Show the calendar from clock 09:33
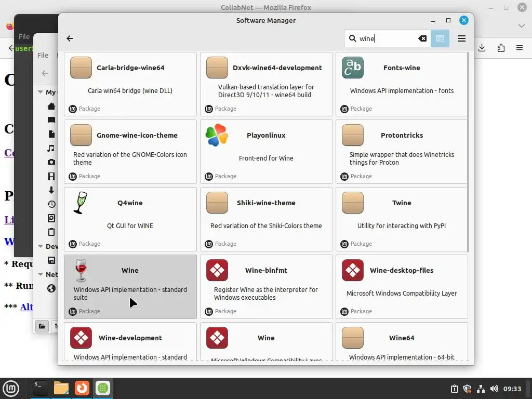Image resolution: width=532 pixels, height=399 pixels. (x=512, y=389)
